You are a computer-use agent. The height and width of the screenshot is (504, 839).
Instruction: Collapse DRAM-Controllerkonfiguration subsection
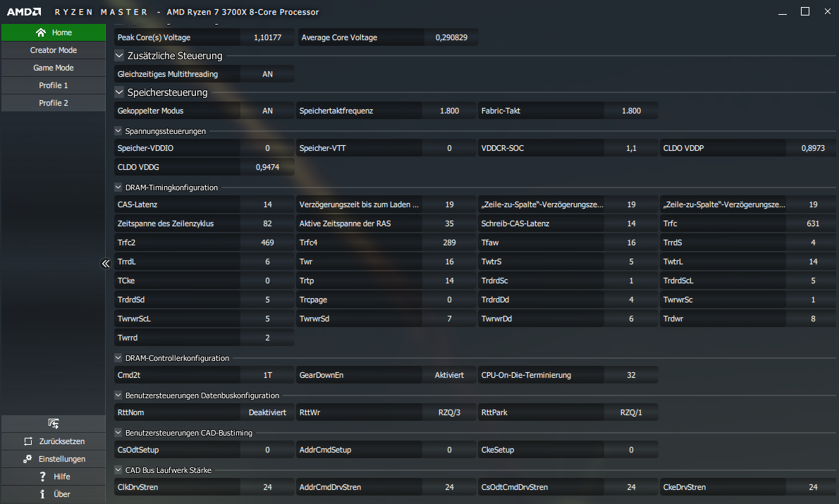pos(118,358)
